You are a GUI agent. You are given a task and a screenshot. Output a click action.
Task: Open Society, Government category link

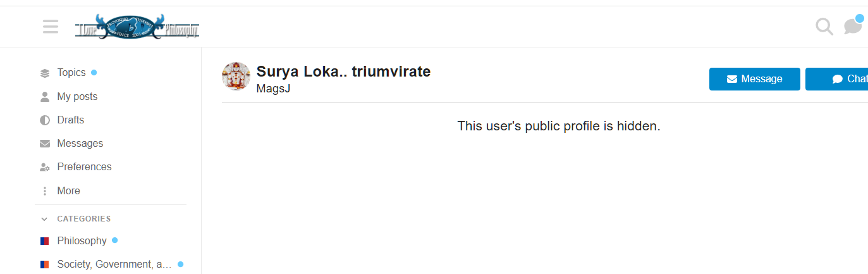point(114,264)
